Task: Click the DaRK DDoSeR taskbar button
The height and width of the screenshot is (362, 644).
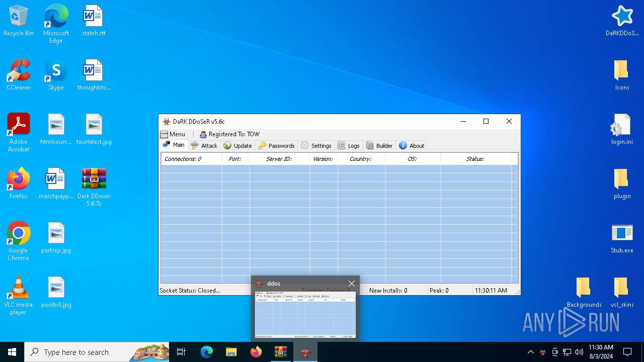Action: [x=305, y=352]
